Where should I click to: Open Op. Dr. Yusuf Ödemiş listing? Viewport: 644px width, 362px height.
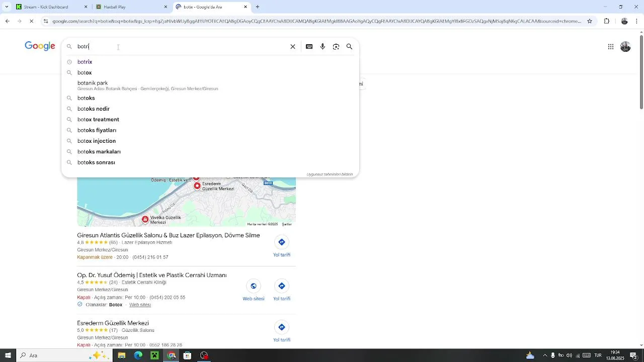(x=152, y=276)
